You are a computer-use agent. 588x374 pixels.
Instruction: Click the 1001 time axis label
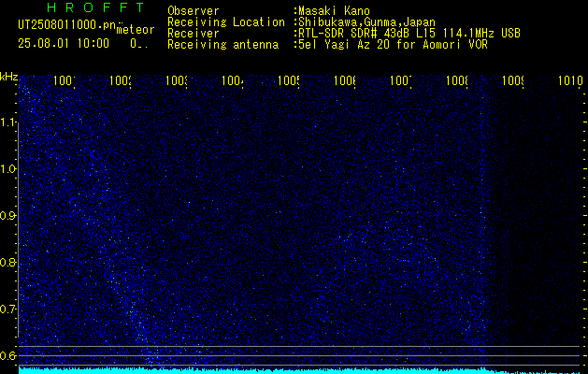click(65, 81)
